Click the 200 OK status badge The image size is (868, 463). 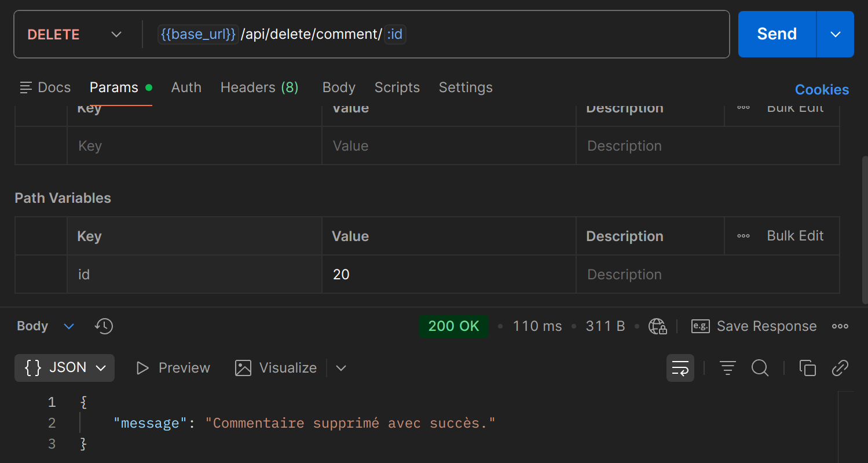click(x=453, y=326)
